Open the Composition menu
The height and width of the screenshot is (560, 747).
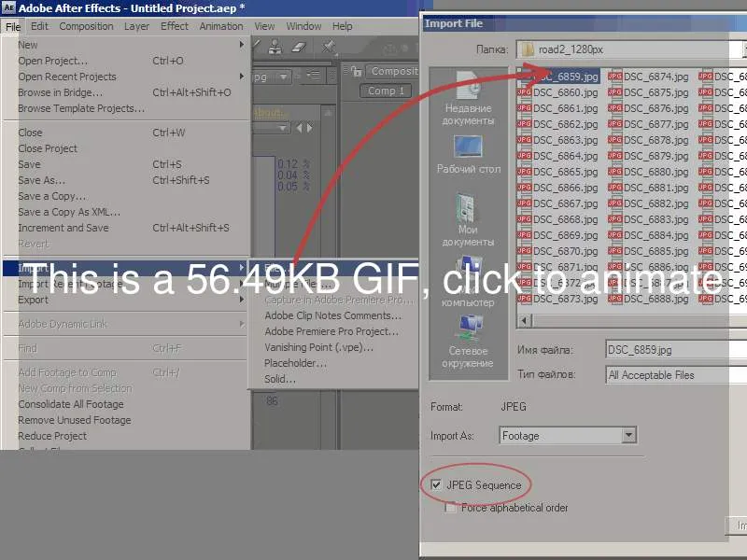(x=86, y=26)
